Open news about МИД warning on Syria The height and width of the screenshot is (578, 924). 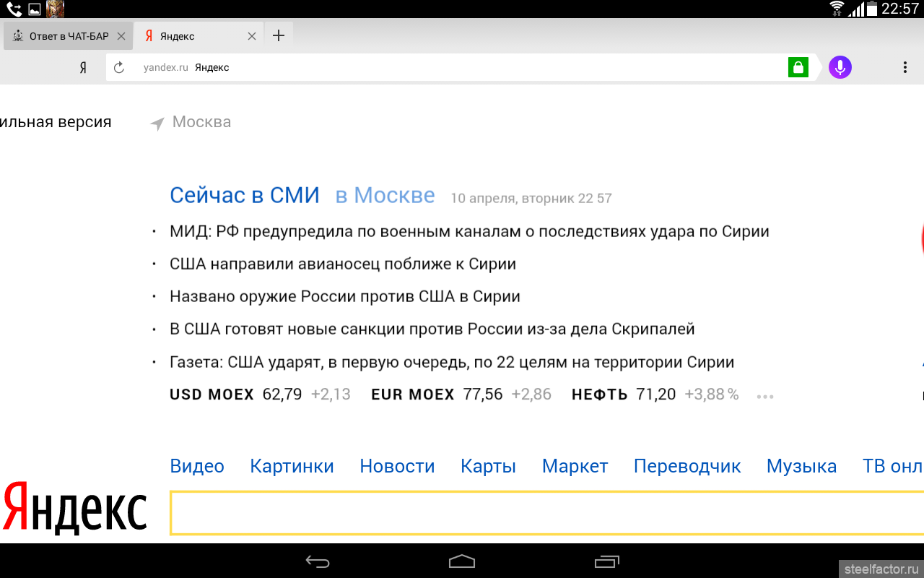(x=469, y=232)
